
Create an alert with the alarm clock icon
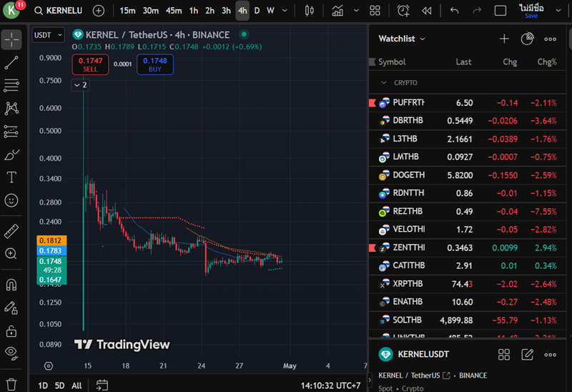[403, 11]
